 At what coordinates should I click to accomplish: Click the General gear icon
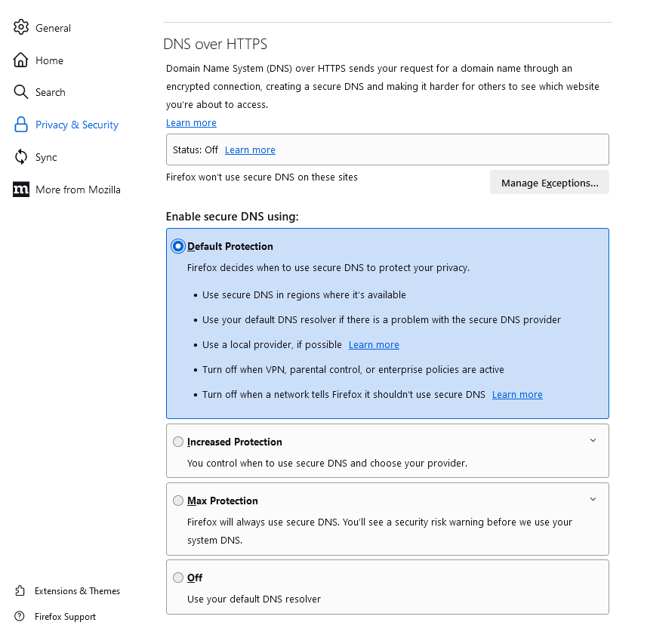tap(21, 28)
